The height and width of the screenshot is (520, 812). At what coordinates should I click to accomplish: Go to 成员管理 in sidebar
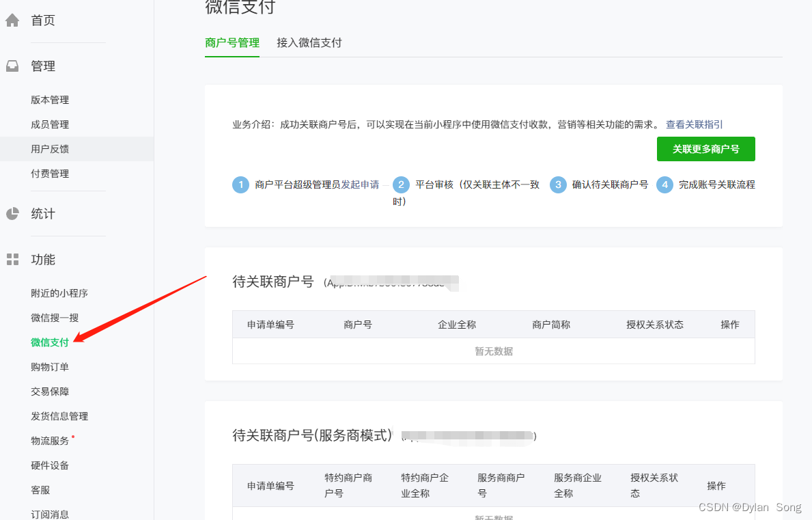pyautogui.click(x=50, y=124)
